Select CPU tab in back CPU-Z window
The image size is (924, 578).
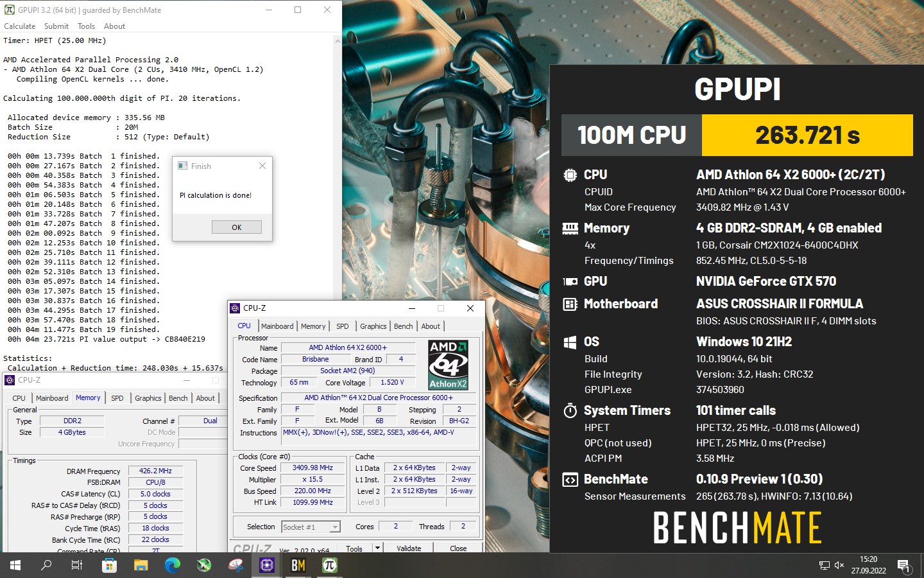[19, 398]
